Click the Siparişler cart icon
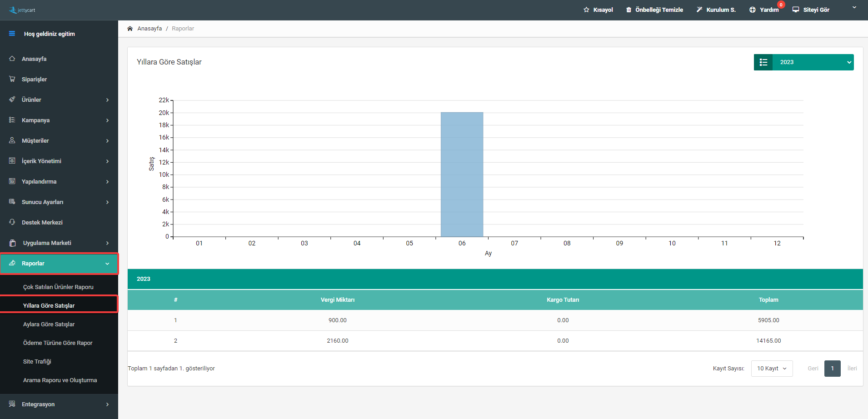 [12, 79]
